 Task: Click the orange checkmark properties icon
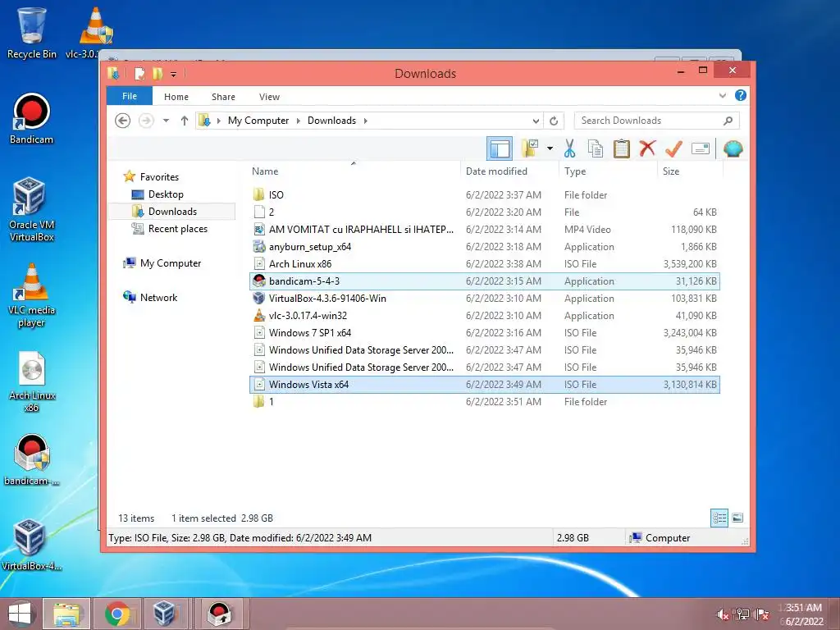click(673, 148)
